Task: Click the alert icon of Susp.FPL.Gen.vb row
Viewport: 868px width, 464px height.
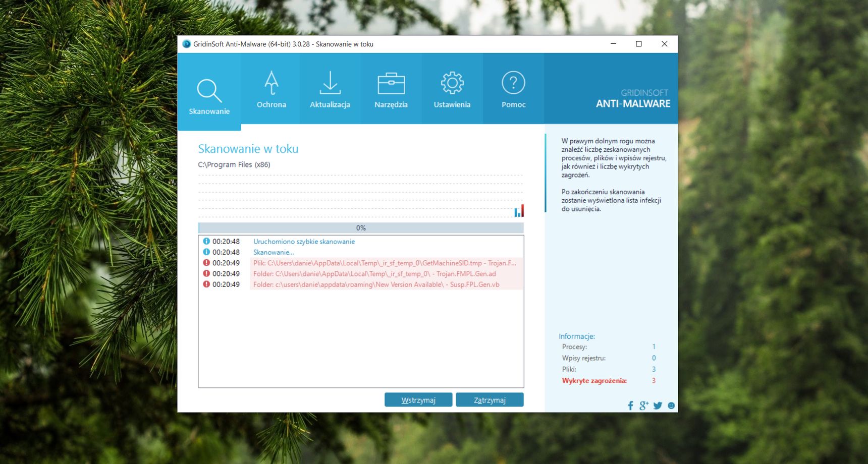Action: 206,284
